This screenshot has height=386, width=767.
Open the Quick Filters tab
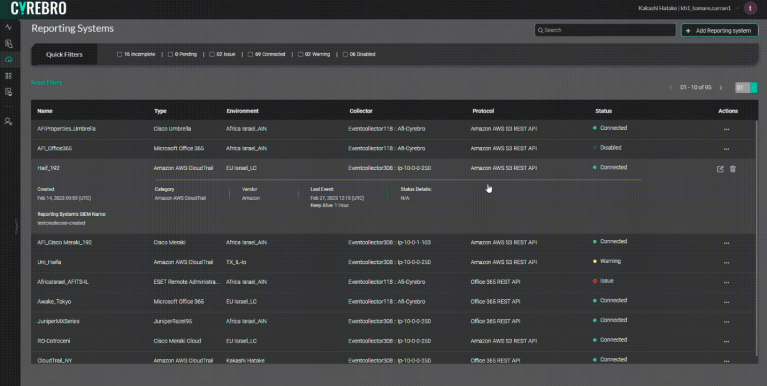point(64,54)
